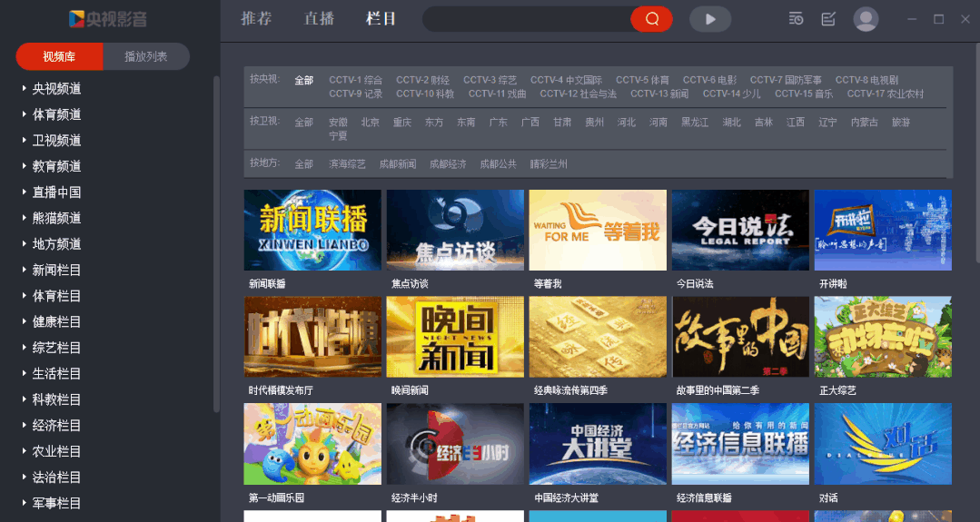Open 农业栏目 in the sidebar
Viewport: 980px width, 522px height.
(57, 451)
